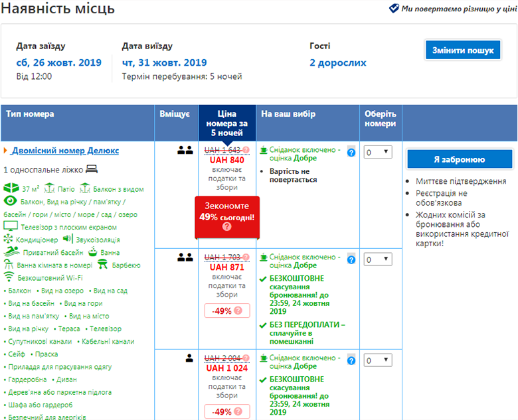Open the 'Двомісний номер Делюкс' room link
The image size is (518, 420).
[66, 151]
